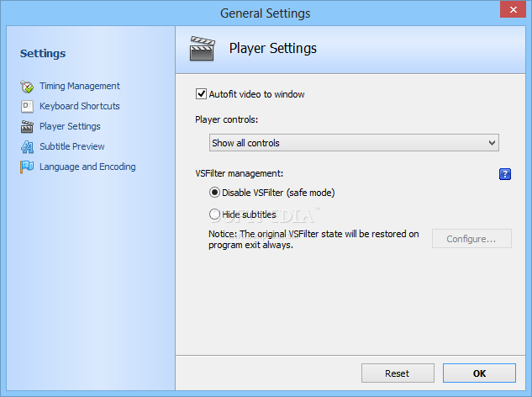Click the Language and Encoding flag icon

tap(27, 167)
